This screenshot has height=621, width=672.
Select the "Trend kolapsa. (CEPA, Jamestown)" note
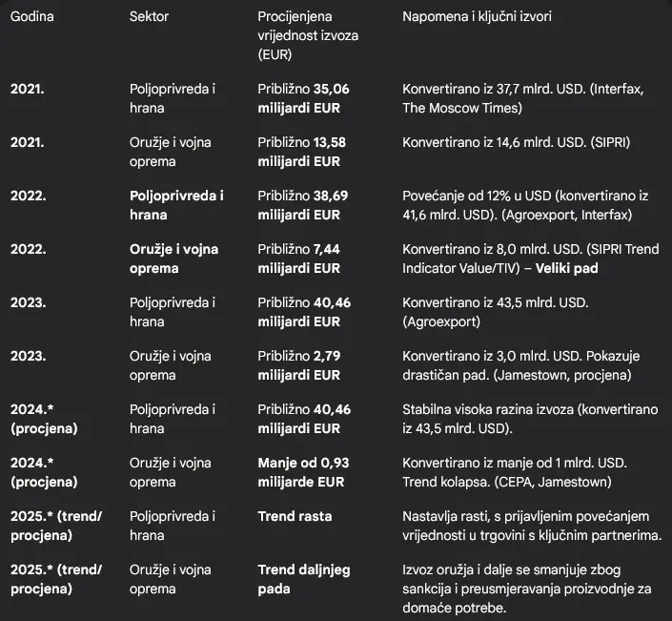pyautogui.click(x=509, y=482)
